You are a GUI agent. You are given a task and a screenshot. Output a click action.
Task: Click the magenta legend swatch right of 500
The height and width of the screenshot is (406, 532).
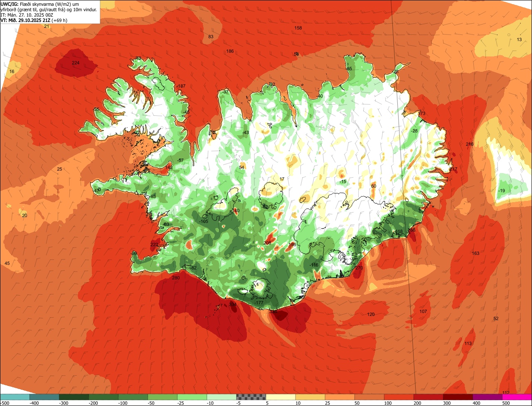pyautogui.click(x=517, y=397)
